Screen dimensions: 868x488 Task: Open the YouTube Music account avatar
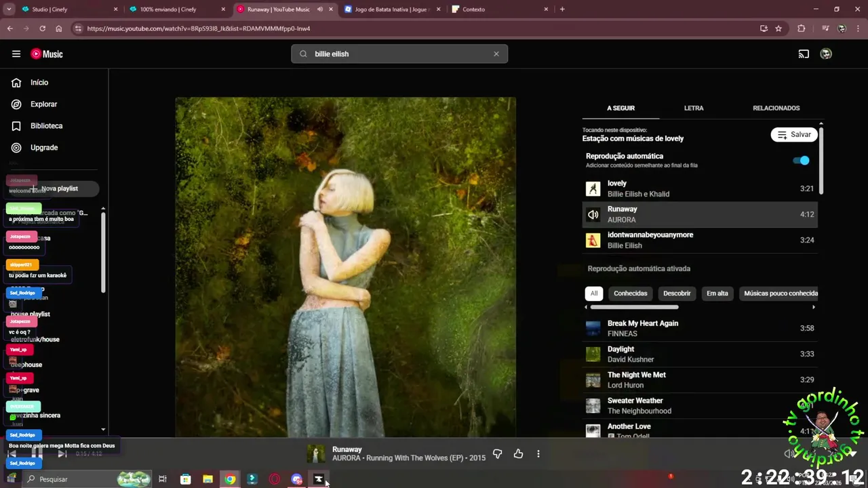tap(826, 54)
